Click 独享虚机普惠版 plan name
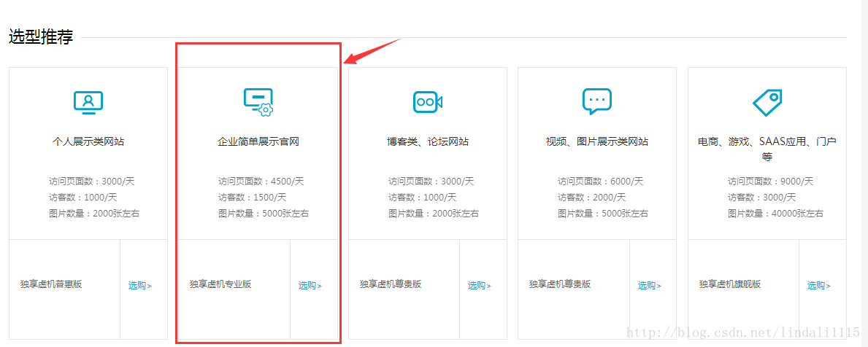The image size is (868, 347). coord(51,284)
